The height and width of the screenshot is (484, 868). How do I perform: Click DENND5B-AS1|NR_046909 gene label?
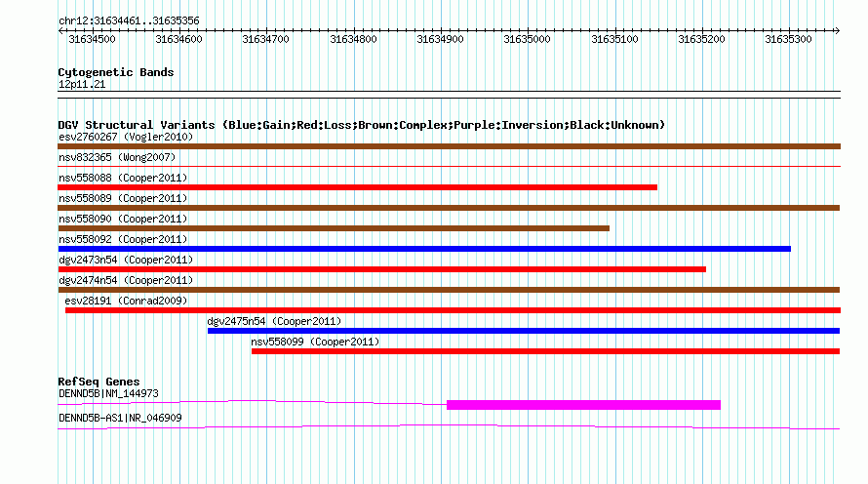120,418
